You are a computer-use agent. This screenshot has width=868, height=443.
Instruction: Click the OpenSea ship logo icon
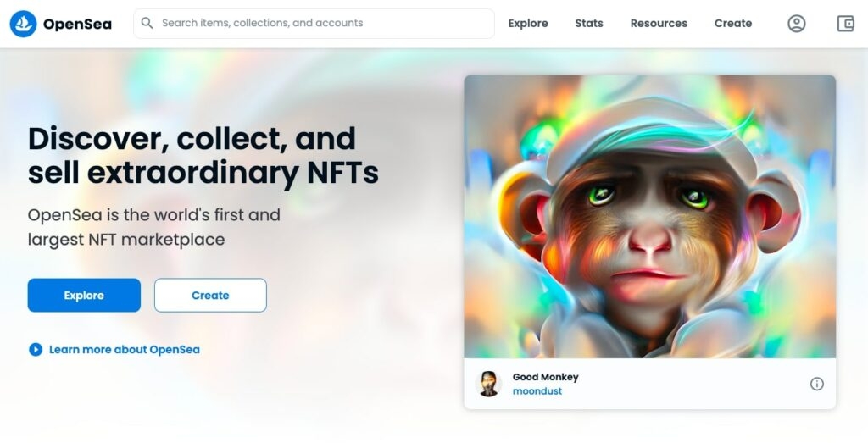[x=23, y=24]
